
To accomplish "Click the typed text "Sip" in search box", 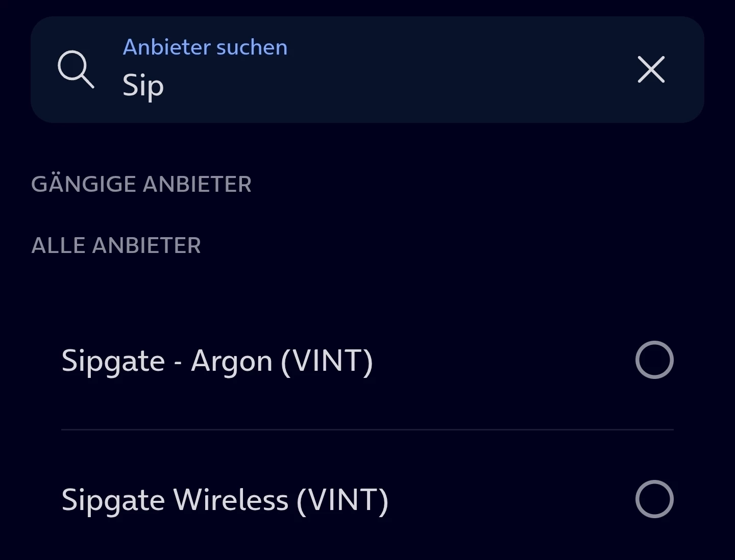I will (x=143, y=86).
